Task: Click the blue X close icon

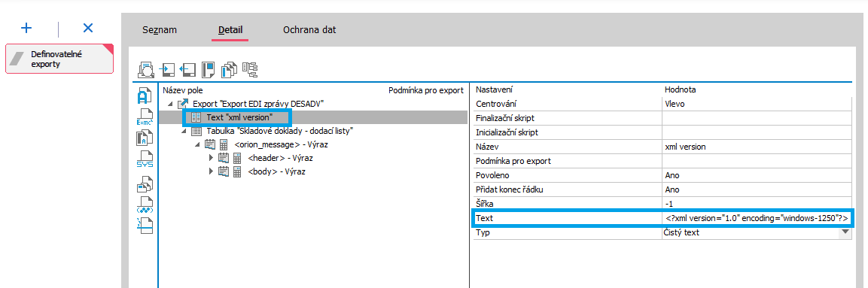Action: (87, 28)
